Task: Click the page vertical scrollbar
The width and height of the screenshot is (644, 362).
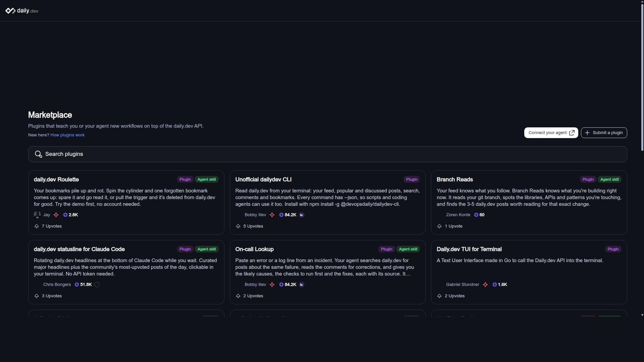Action: (642, 77)
